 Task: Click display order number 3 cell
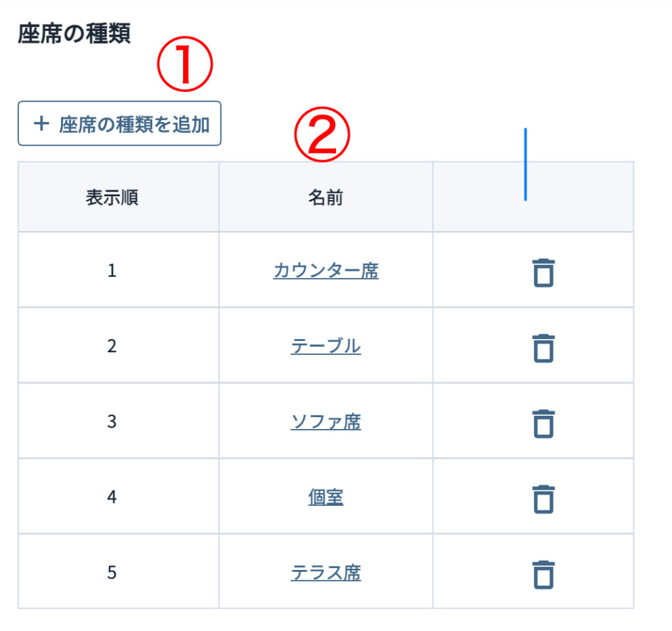(x=112, y=421)
